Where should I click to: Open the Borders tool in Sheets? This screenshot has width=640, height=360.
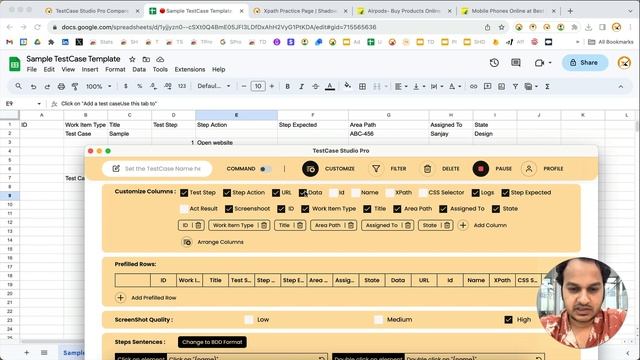click(362, 87)
